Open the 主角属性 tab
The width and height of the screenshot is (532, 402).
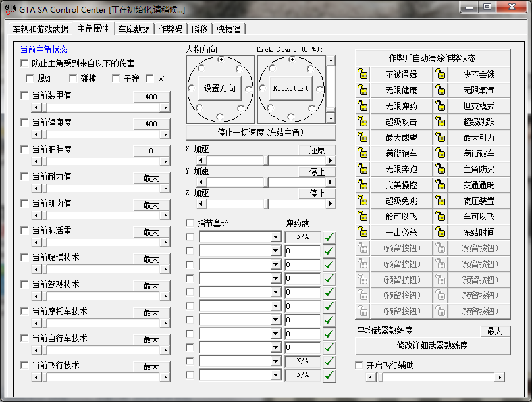pyautogui.click(x=93, y=28)
